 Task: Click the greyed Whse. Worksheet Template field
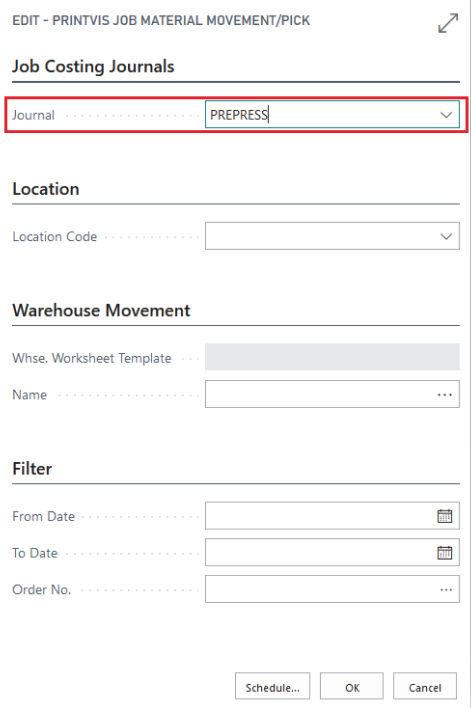(332, 357)
